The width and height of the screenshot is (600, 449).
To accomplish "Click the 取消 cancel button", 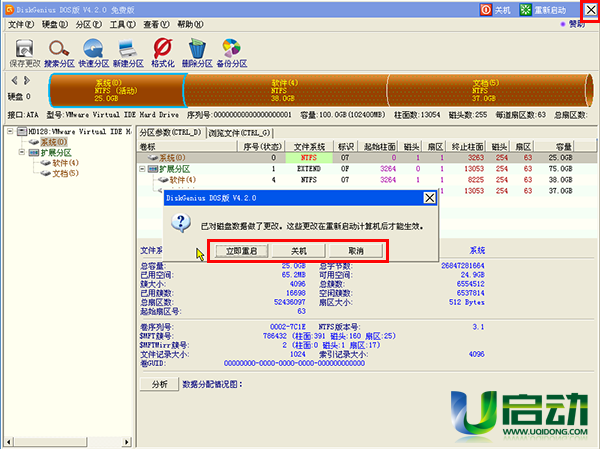I will [356, 251].
